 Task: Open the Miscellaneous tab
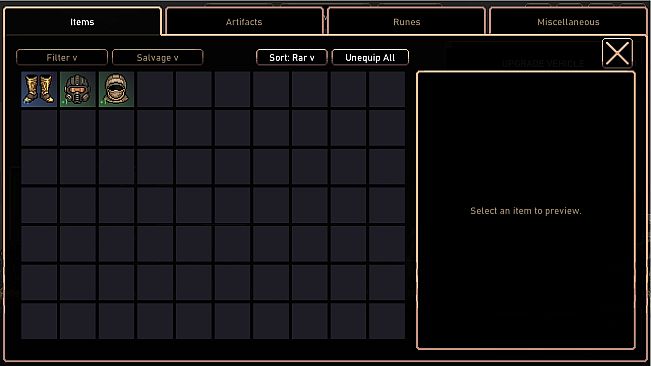click(568, 22)
